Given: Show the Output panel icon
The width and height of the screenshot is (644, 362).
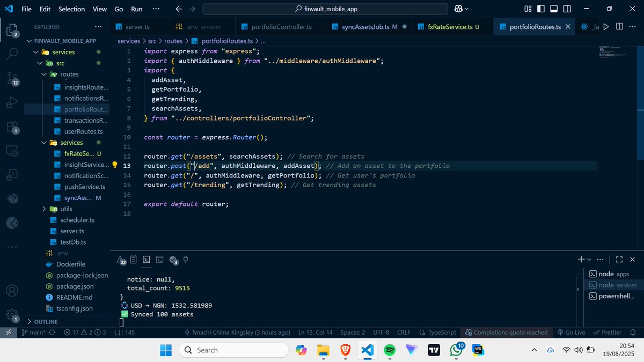Looking at the screenshot, I should [133, 260].
